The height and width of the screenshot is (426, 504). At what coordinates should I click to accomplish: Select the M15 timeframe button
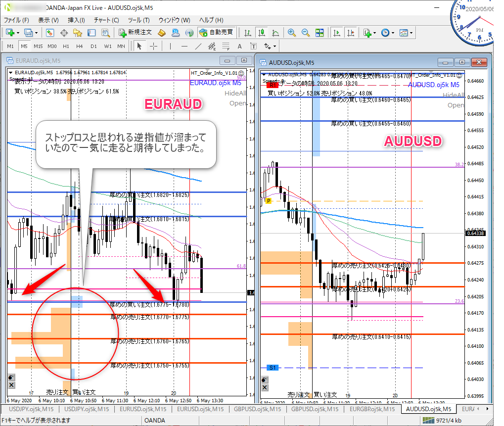pos(38,46)
